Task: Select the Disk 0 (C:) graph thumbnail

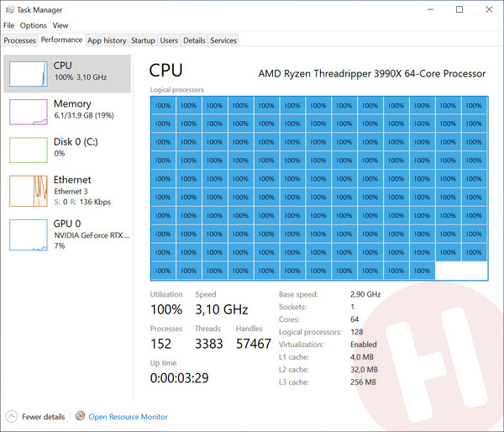Action: [x=29, y=150]
